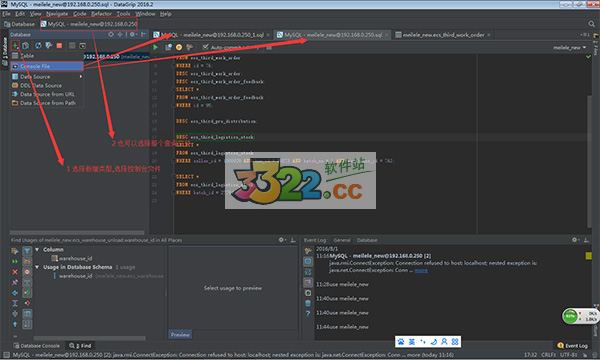Open console settings wrench icon in editor toolbar
This screenshot has height=360, width=600.
point(189,47)
